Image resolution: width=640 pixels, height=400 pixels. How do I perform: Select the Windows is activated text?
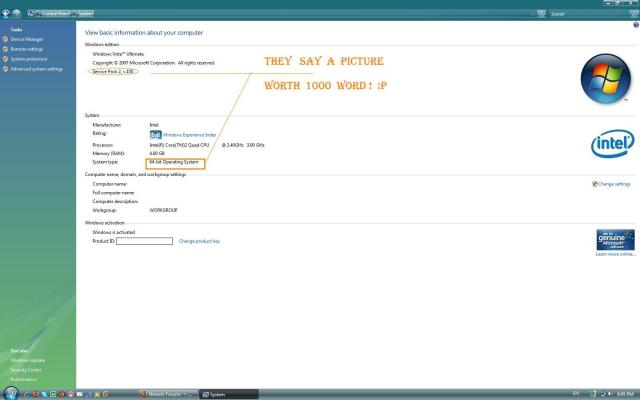click(114, 232)
